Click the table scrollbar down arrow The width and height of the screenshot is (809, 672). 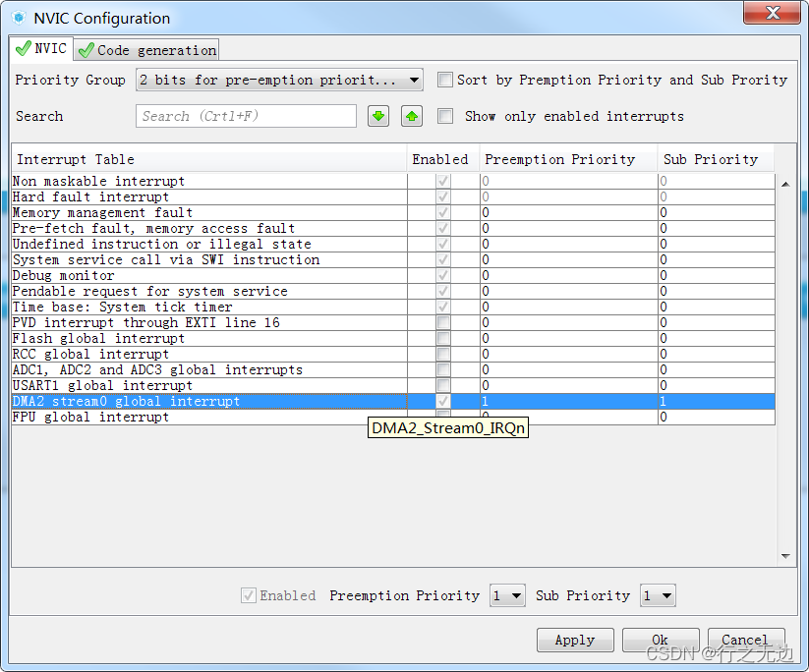(785, 556)
